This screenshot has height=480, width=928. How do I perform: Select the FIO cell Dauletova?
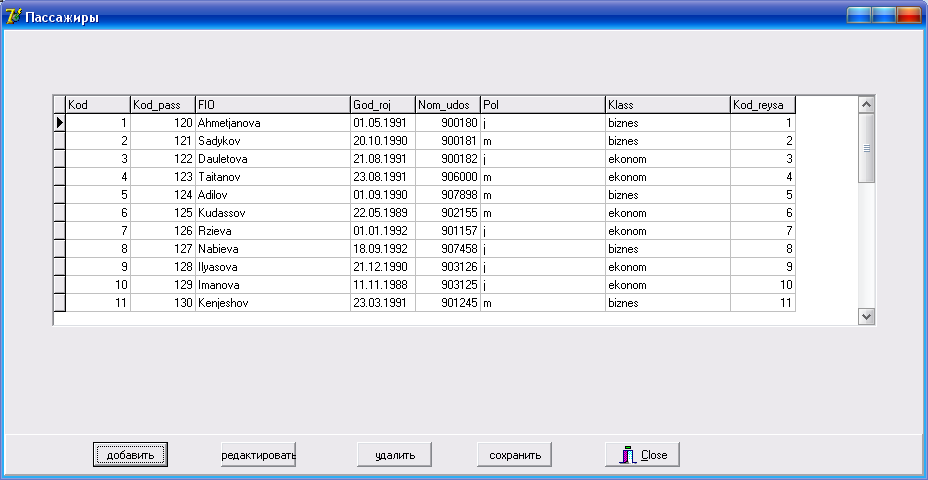(273, 159)
